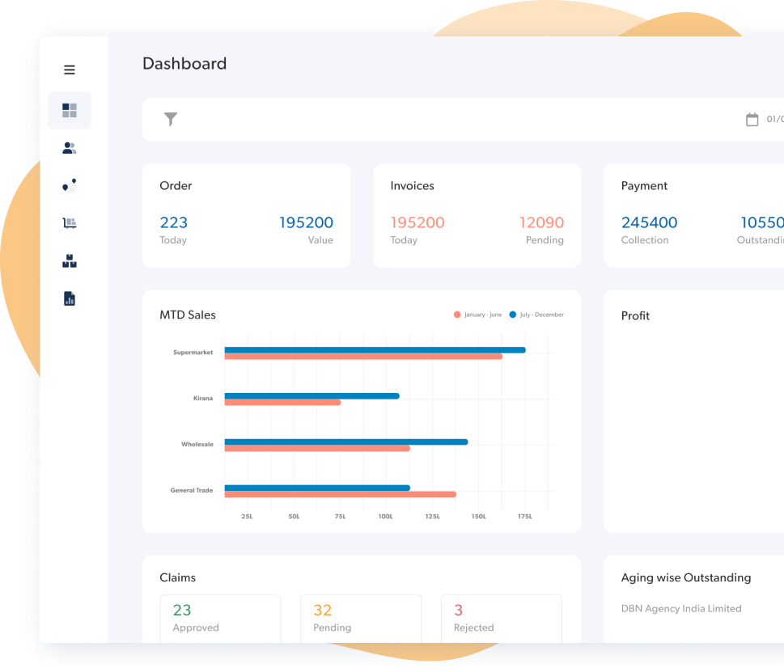Viewport: 784px width, 672px height.
Task: Click the Kirana salmon bar
Action: (x=282, y=402)
